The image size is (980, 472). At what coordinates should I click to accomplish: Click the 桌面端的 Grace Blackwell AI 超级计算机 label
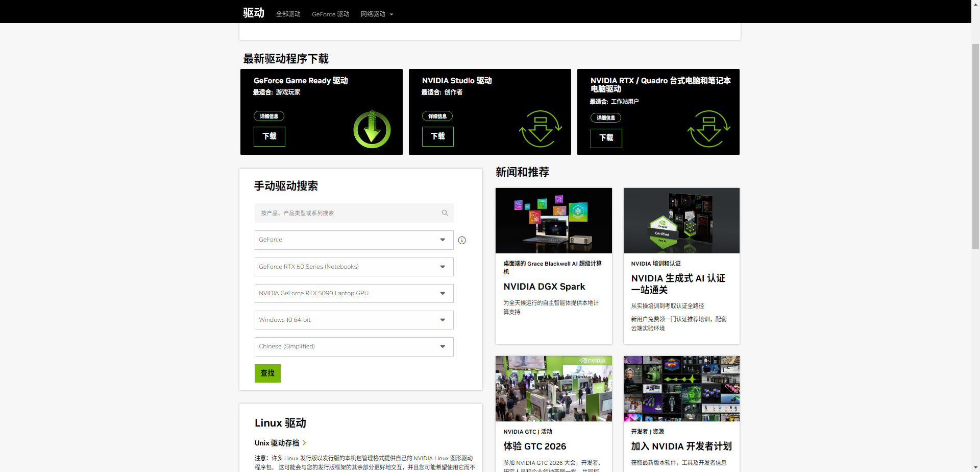pos(552,268)
